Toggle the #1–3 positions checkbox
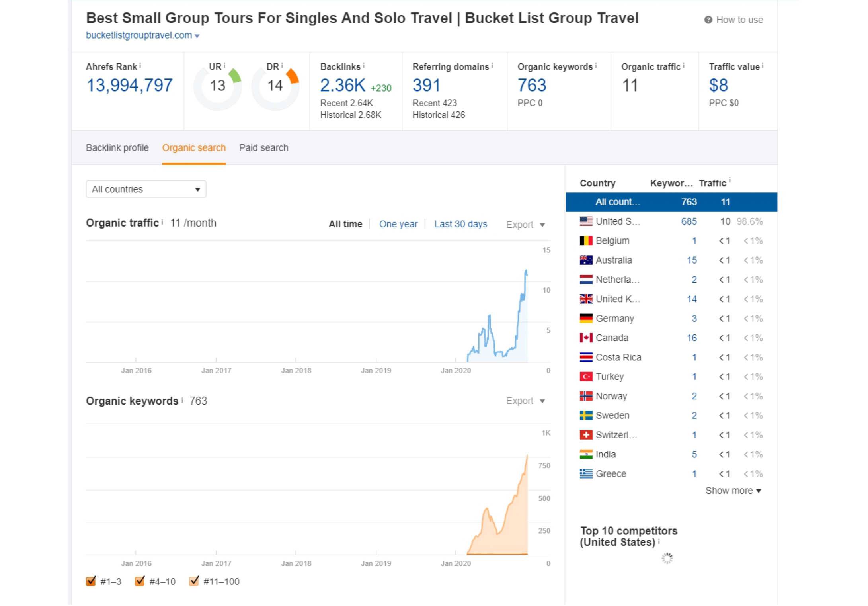The width and height of the screenshot is (868, 606). (x=91, y=581)
